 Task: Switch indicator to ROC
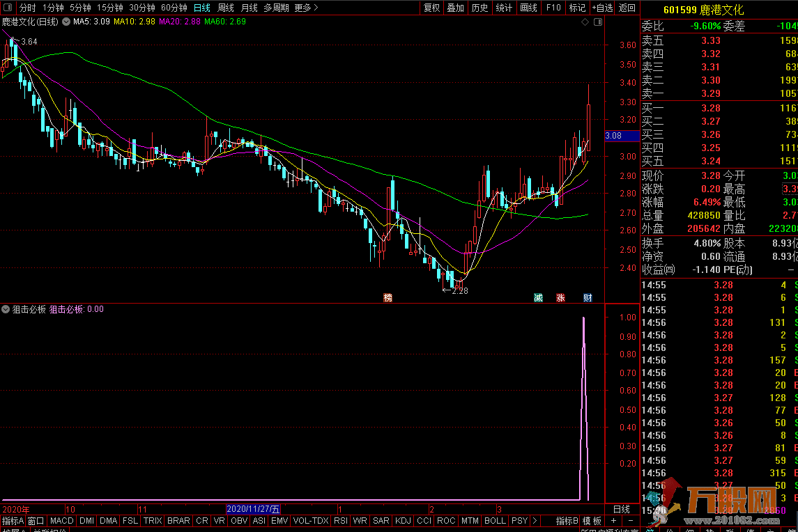click(x=446, y=521)
